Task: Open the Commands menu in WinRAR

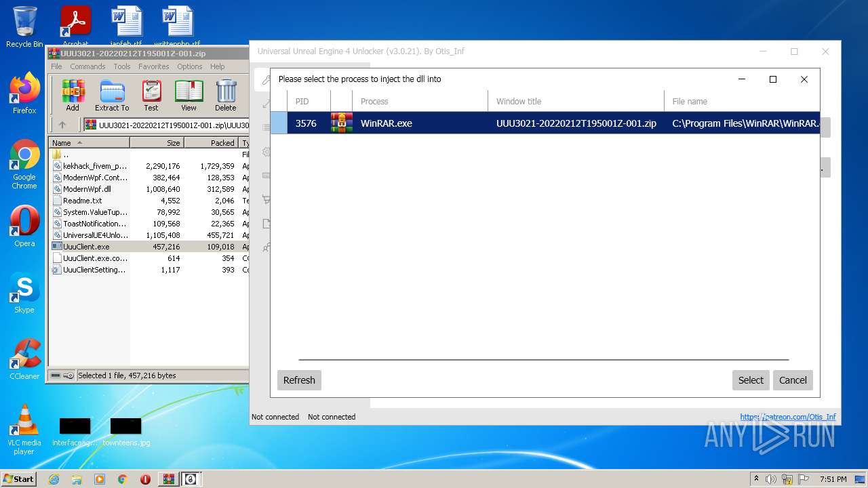Action: pos(87,66)
